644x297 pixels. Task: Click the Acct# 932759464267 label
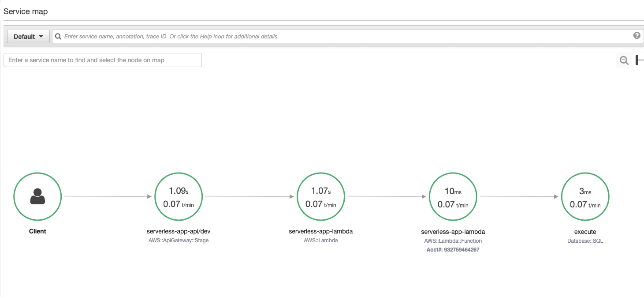click(453, 250)
